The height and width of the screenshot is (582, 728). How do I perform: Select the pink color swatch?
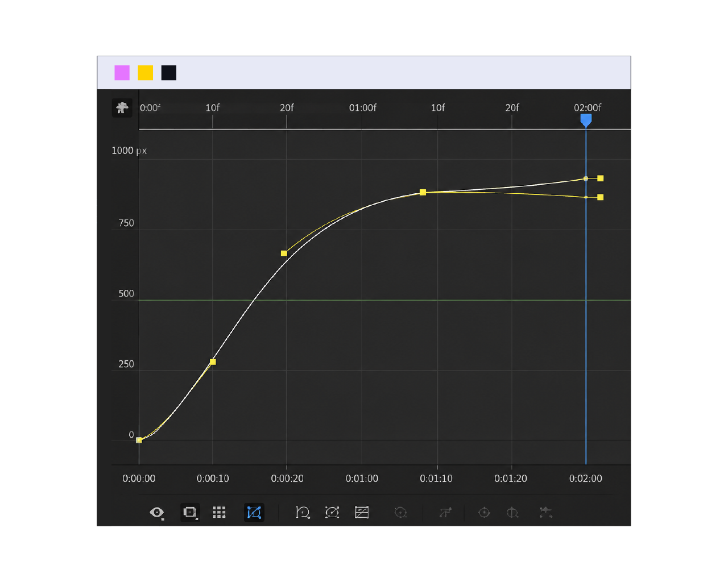tap(122, 73)
